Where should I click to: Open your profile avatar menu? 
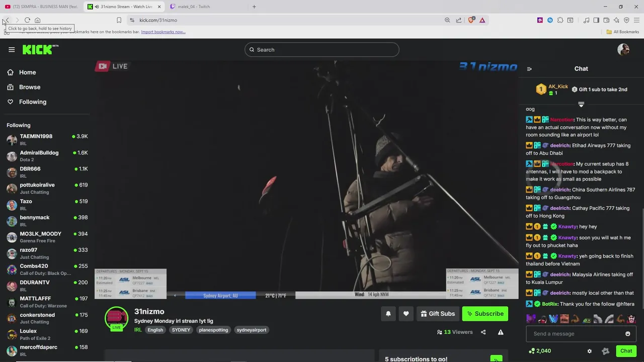point(623,49)
